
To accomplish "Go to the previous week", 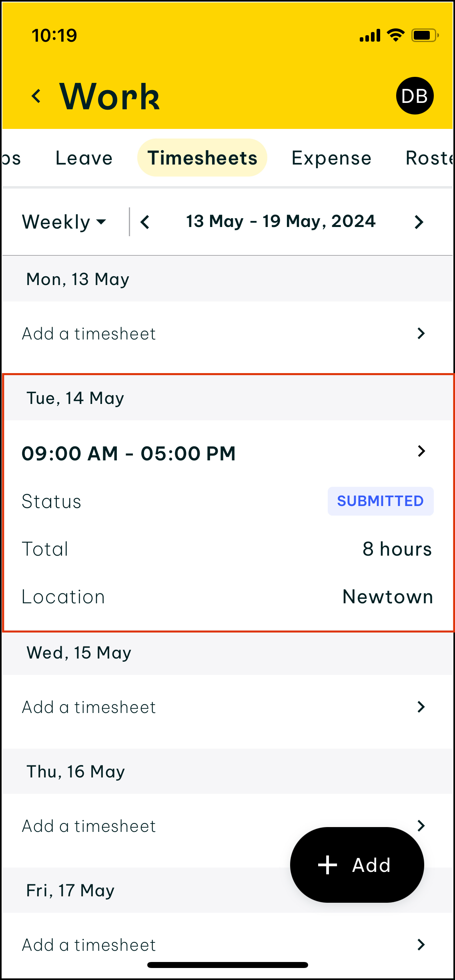I will tap(145, 222).
